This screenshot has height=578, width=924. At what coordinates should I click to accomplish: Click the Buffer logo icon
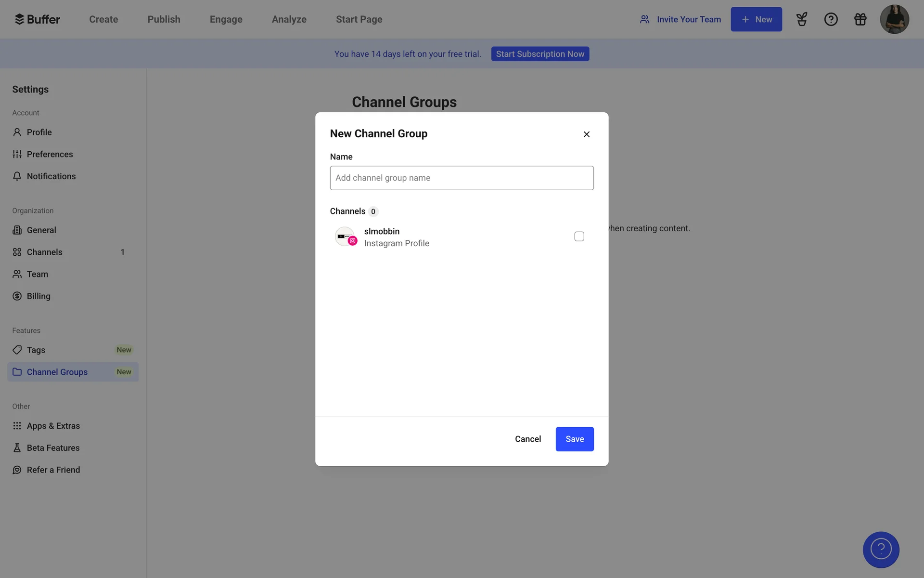point(19,19)
